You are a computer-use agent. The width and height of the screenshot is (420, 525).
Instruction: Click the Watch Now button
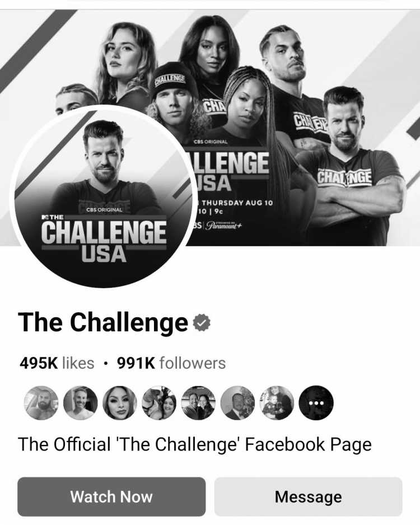coord(111,496)
